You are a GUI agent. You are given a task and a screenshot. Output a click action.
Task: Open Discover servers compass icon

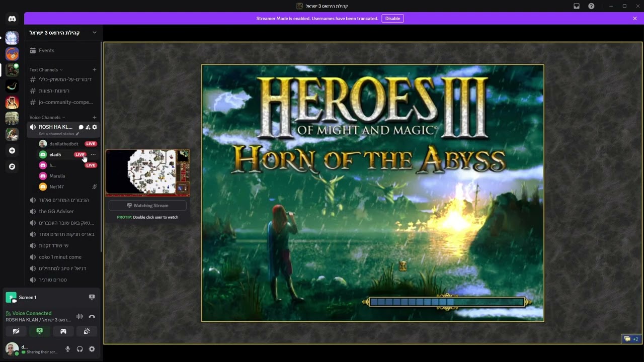(x=12, y=166)
